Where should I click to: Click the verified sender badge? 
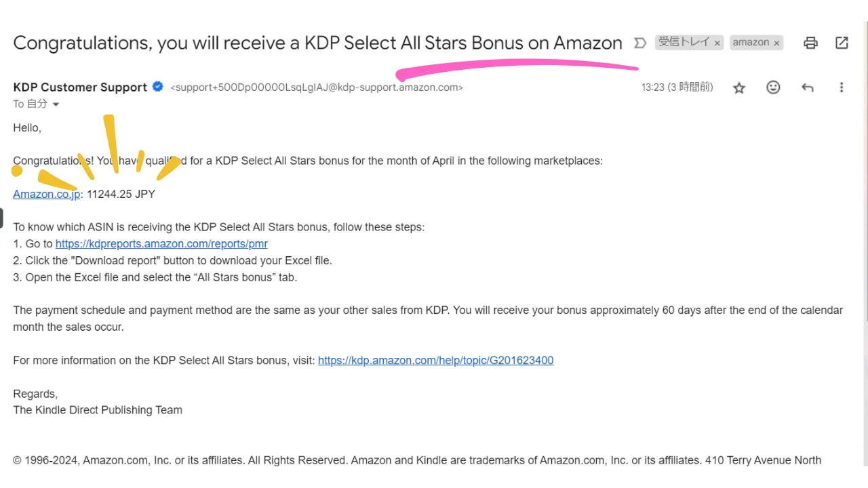(158, 87)
